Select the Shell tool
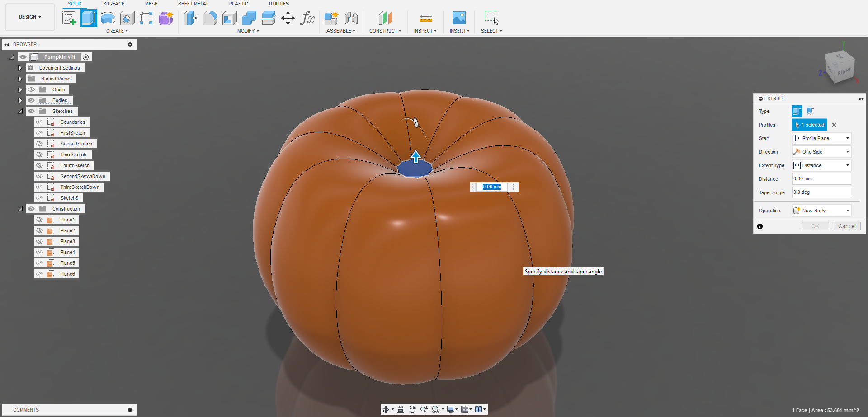Image resolution: width=868 pixels, height=417 pixels. point(230,18)
